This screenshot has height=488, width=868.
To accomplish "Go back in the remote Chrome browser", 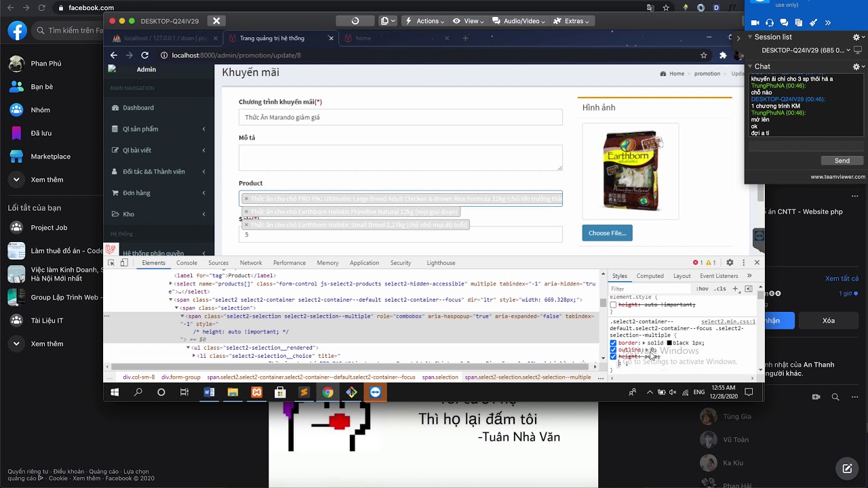I will [114, 56].
